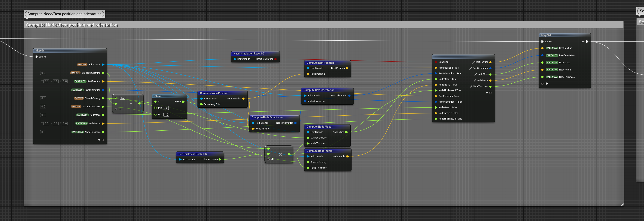Image resolution: width=644 pixels, height=221 pixels.
Task: Click the add-output plus icon on the If node
Action: 487,93
